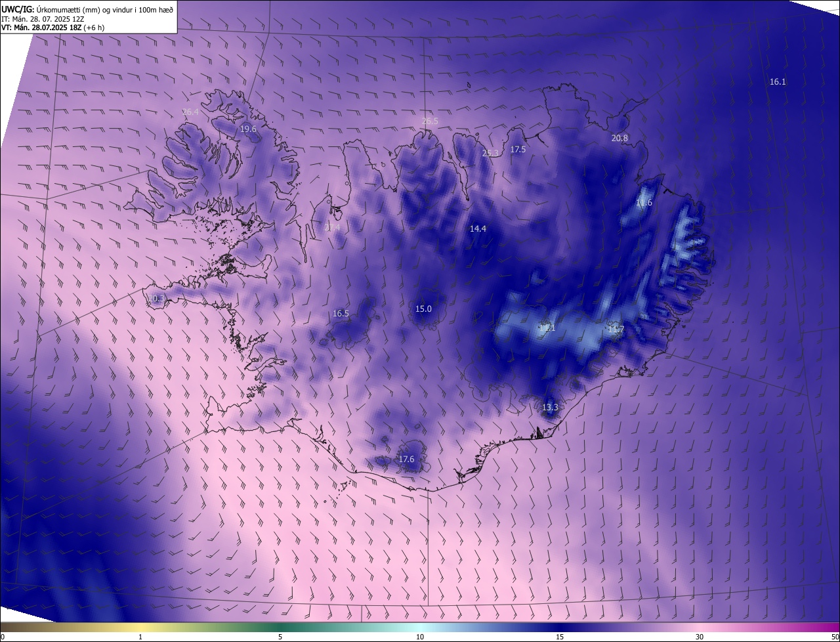Click the 26.4 precipitation value label
The height and width of the screenshot is (642, 840).
click(x=190, y=112)
